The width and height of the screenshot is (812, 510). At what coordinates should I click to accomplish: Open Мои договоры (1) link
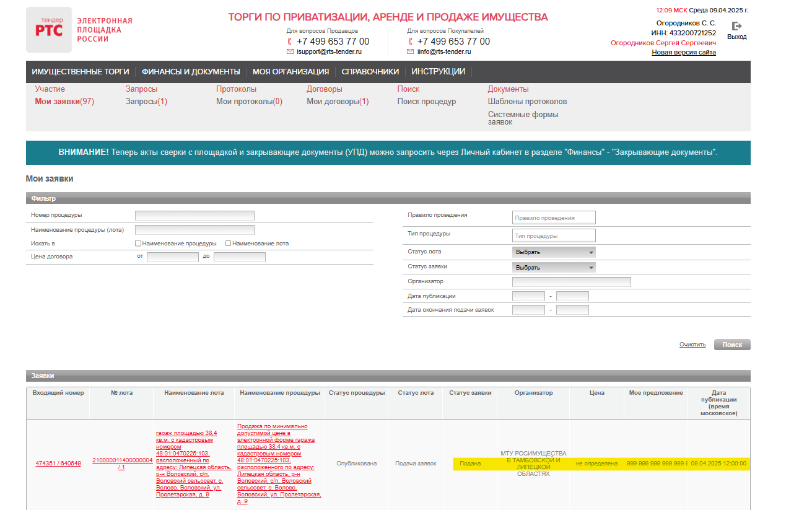338,102
